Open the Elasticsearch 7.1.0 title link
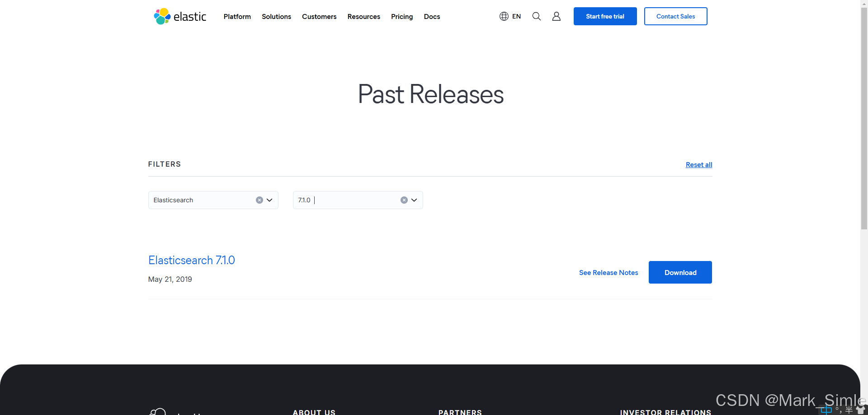This screenshot has width=868, height=415. pos(192,260)
